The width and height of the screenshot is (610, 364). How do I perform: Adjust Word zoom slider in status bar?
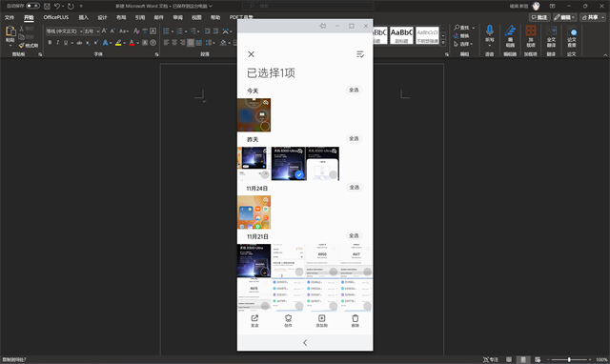point(569,360)
